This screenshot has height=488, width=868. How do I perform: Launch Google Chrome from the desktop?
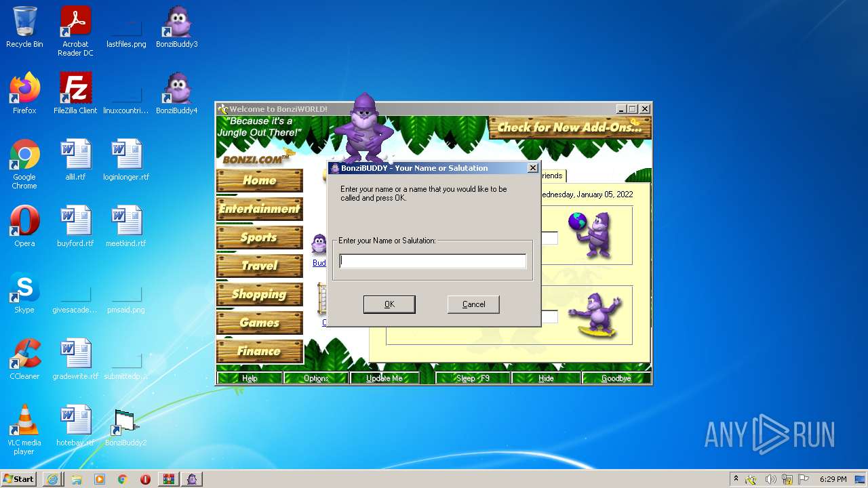tap(24, 164)
